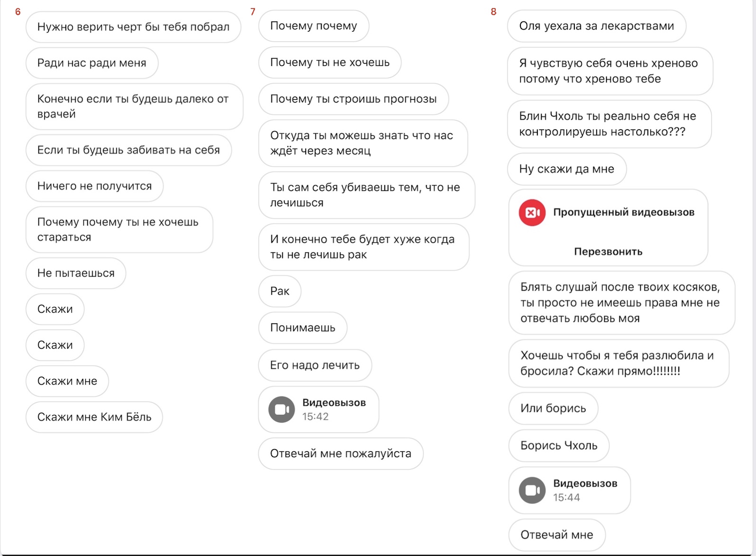This screenshot has width=756, height=556.
Task: Select the final 'Отвечай мне' bubble
Action: (557, 535)
